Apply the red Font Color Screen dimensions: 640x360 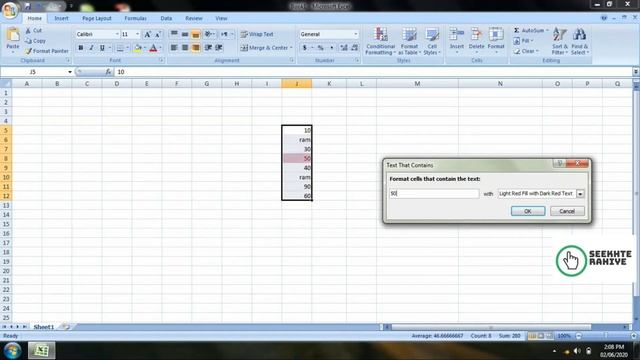tap(153, 48)
